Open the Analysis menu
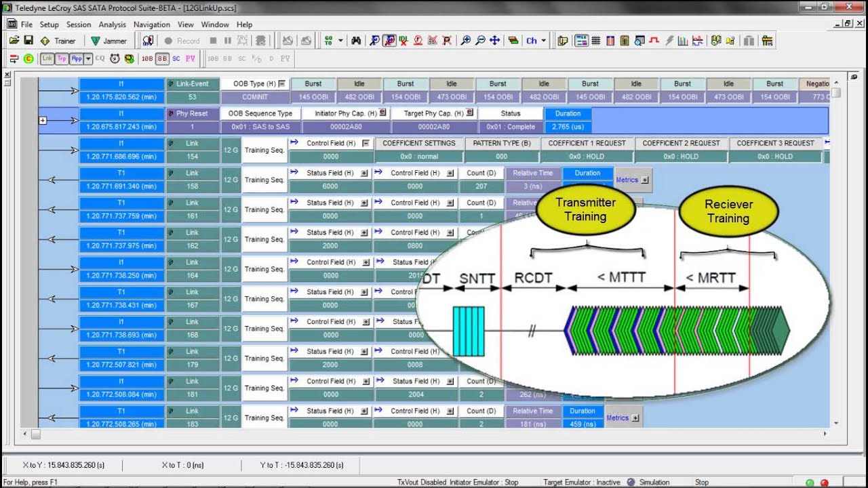The height and width of the screenshot is (488, 868). pos(112,24)
